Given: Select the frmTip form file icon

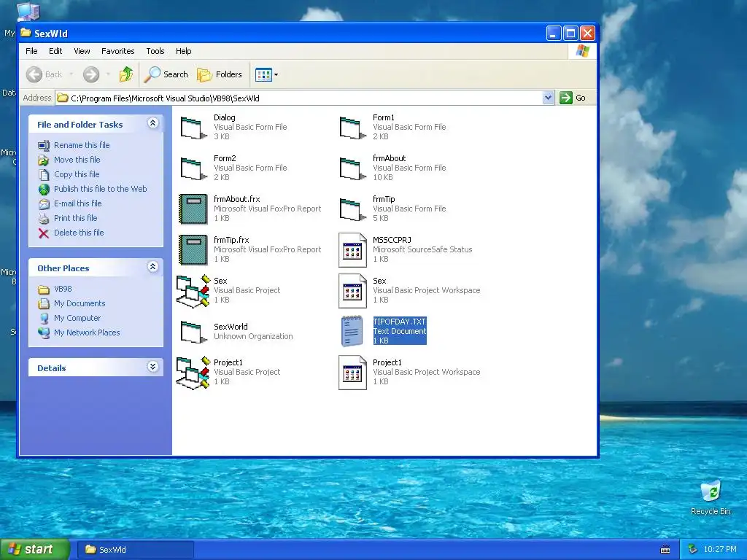Looking at the screenshot, I should click(352, 209).
